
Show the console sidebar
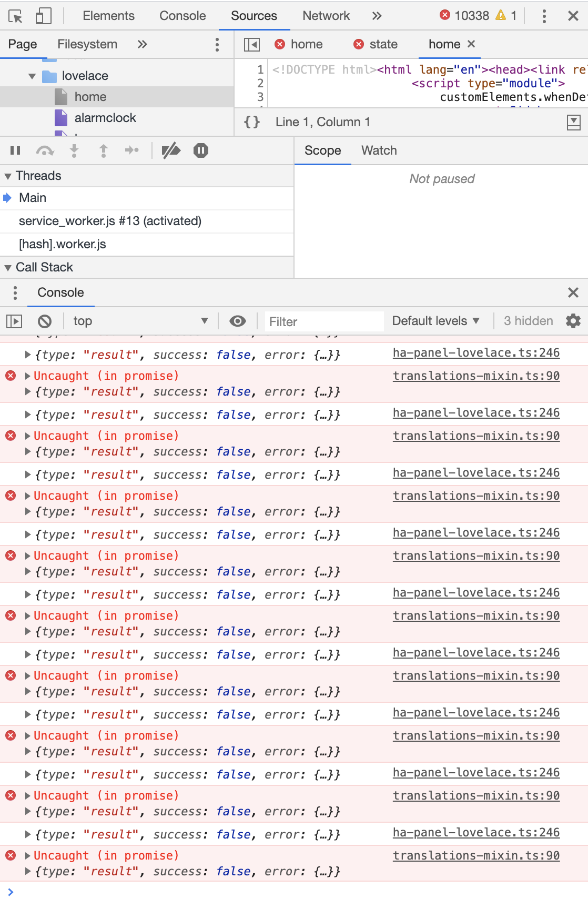tap(14, 321)
